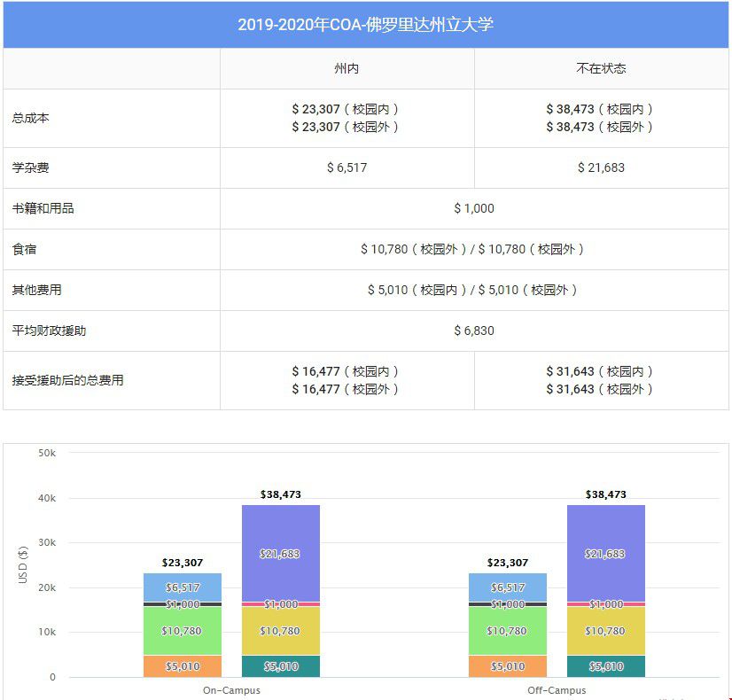The width and height of the screenshot is (732, 700).
Task: Click the Off-Campus axis label
Action: [x=557, y=690]
